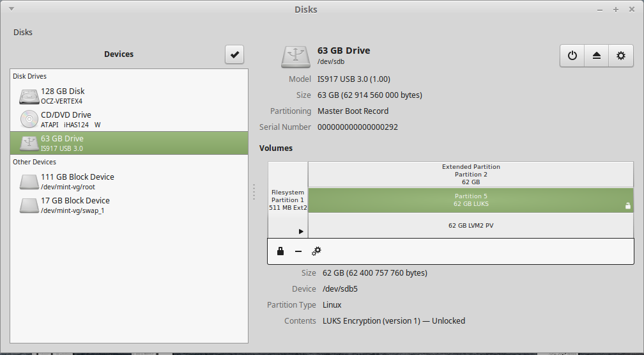The height and width of the screenshot is (355, 644).
Task: Select Extended Partition 2 volume block
Action: pyautogui.click(x=471, y=175)
